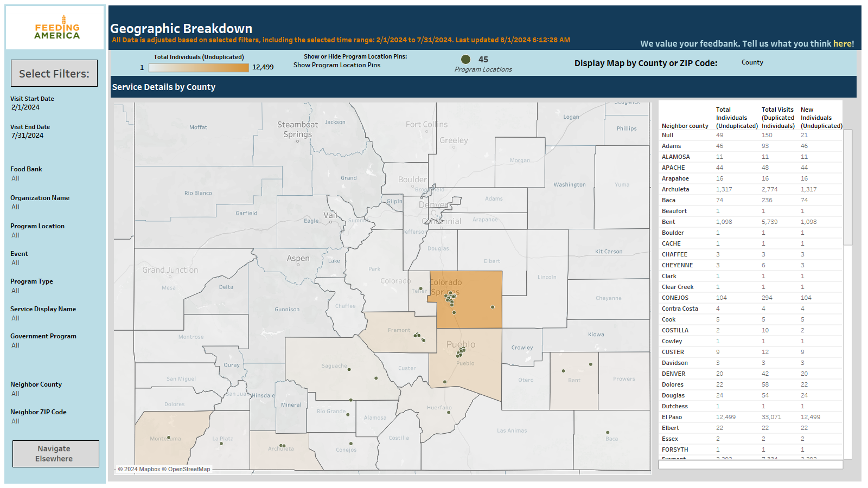The height and width of the screenshot is (488, 868).
Task: Select the Contra Costa row in table
Action: point(751,309)
